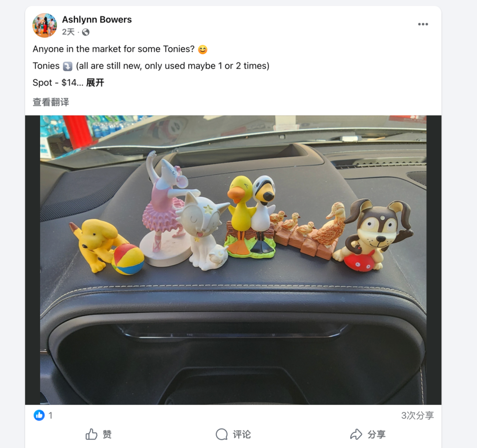477x448 pixels.
Task: Open Ashlynn Bowers profile name link
Action: coord(97,19)
